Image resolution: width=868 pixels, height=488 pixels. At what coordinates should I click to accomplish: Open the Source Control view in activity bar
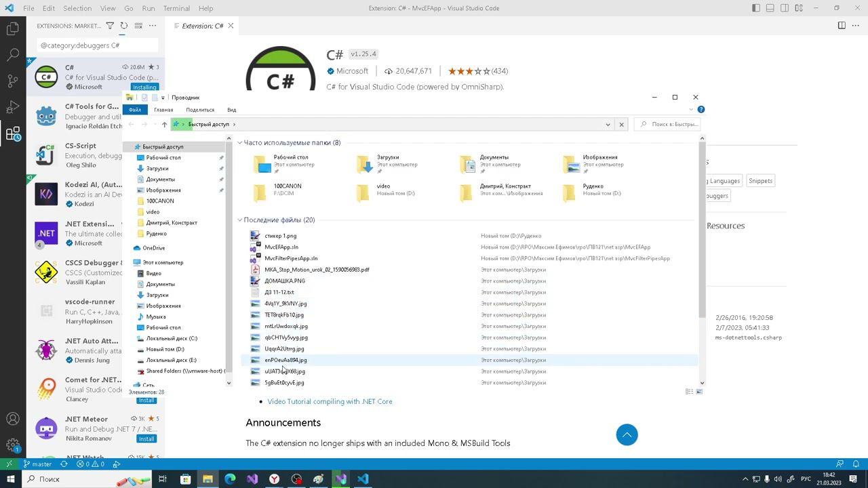(x=13, y=81)
